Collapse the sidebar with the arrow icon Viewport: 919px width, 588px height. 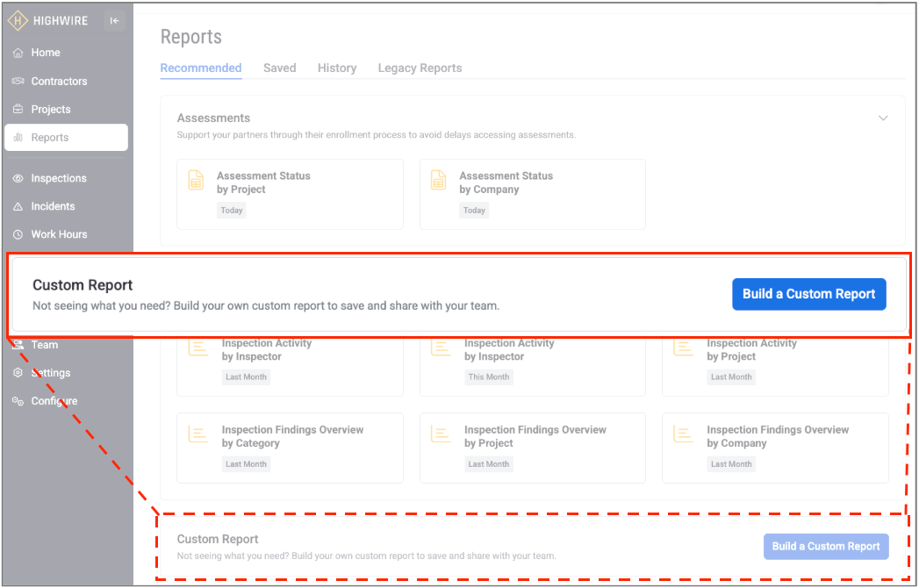[114, 20]
